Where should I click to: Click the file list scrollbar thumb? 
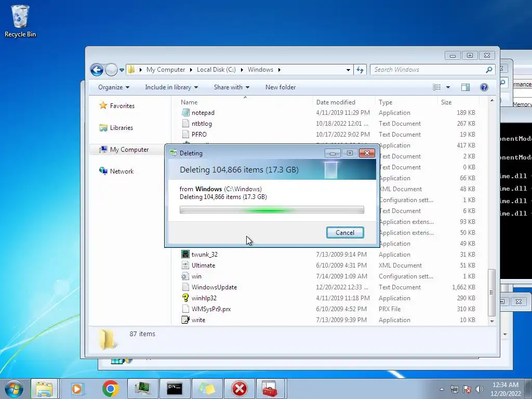click(x=491, y=292)
